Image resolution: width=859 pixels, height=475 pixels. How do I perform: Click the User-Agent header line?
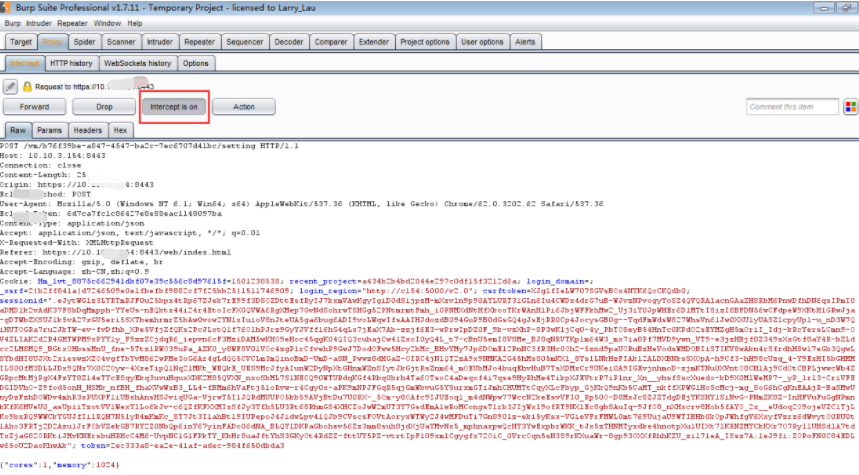pos(301,204)
